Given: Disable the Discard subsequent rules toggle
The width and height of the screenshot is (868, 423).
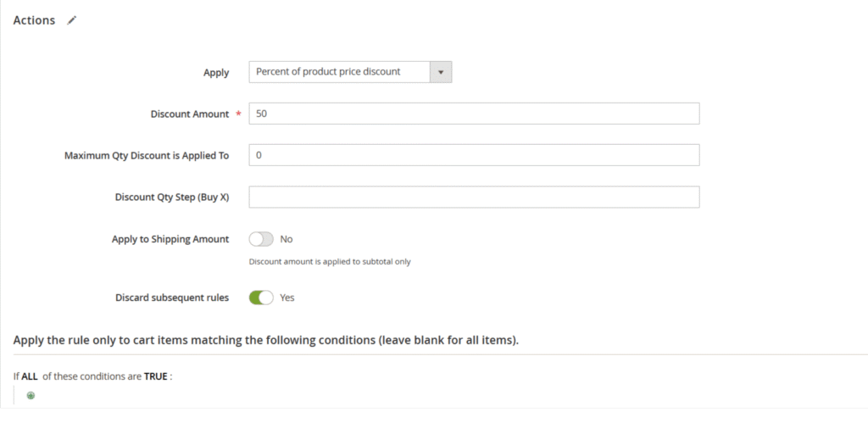Looking at the screenshot, I should point(261,298).
